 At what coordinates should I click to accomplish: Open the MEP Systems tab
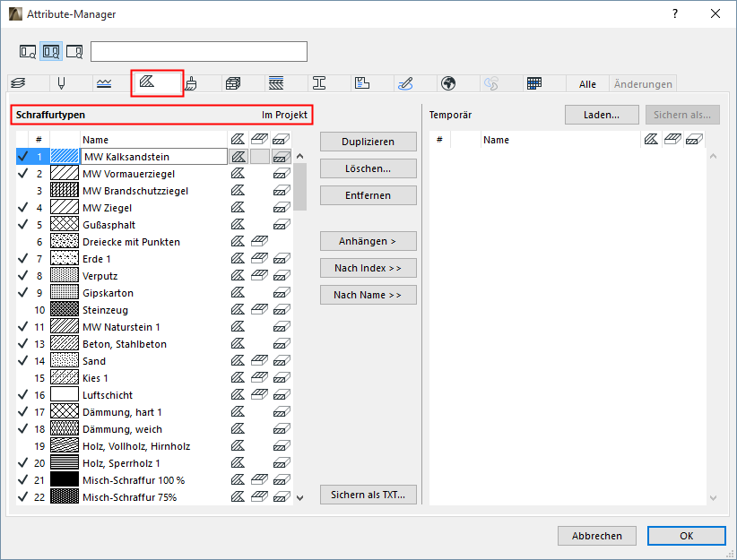405,83
